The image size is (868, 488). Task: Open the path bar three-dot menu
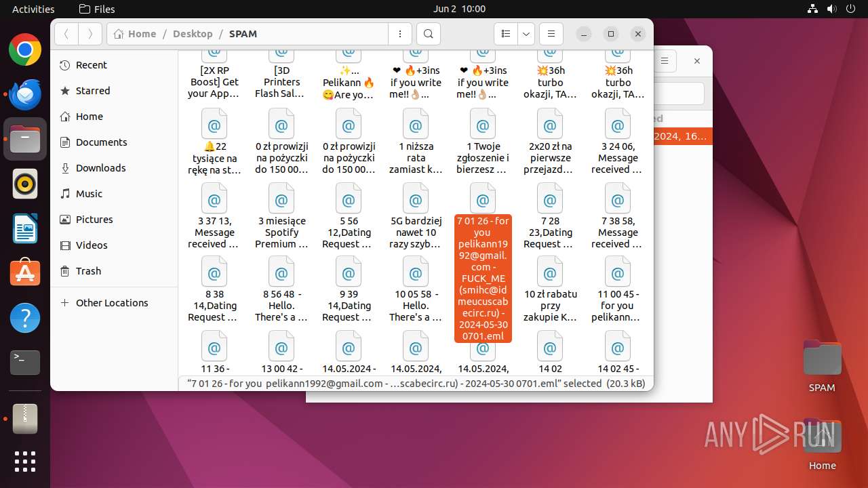(x=400, y=34)
